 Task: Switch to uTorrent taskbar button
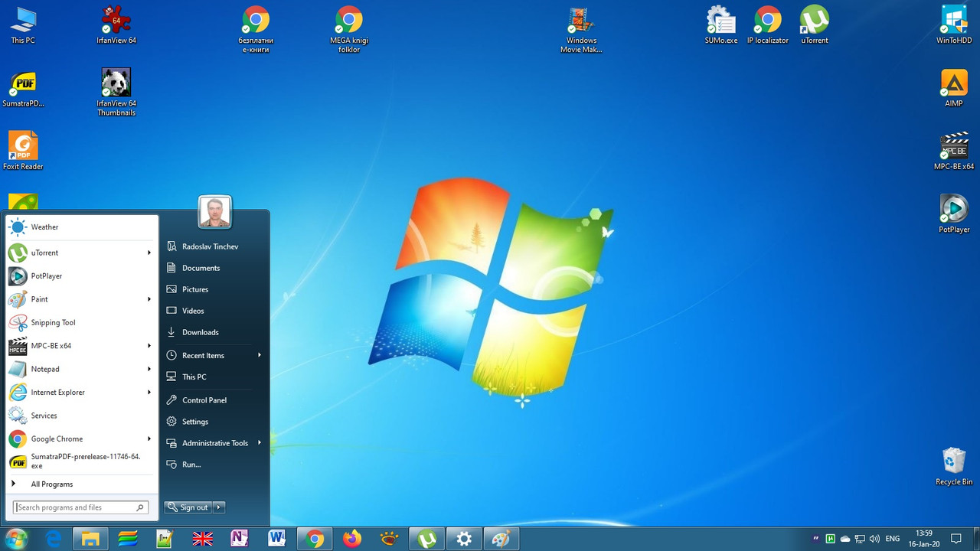(x=426, y=539)
